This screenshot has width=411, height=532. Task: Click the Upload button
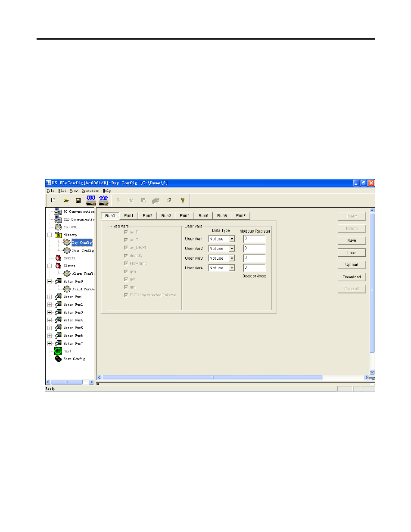click(x=352, y=265)
